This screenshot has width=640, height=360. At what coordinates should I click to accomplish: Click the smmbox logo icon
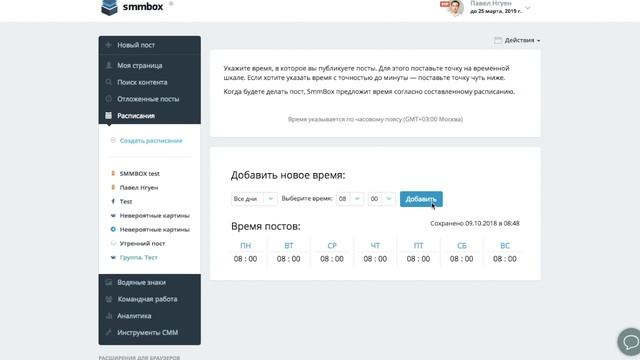point(109,7)
